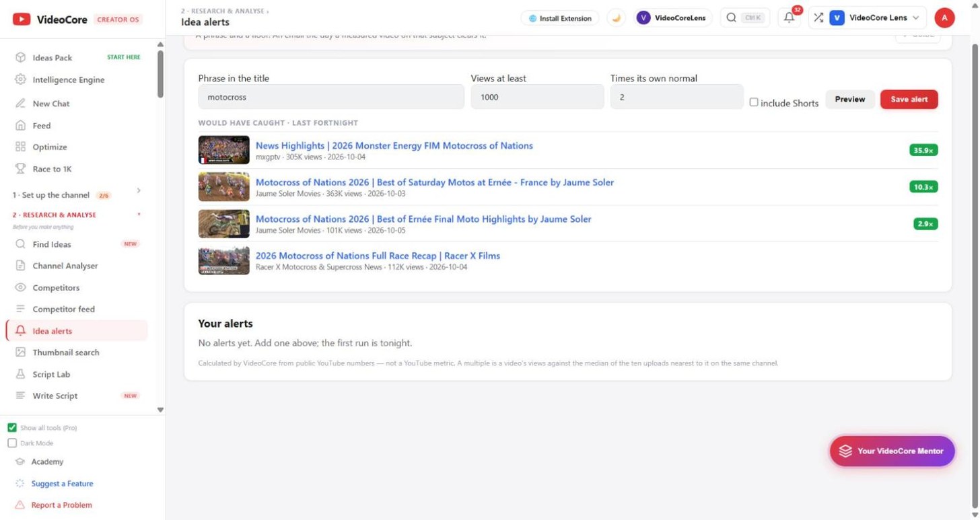Click Suggest a Feature
This screenshot has width=980, height=520.
62,484
